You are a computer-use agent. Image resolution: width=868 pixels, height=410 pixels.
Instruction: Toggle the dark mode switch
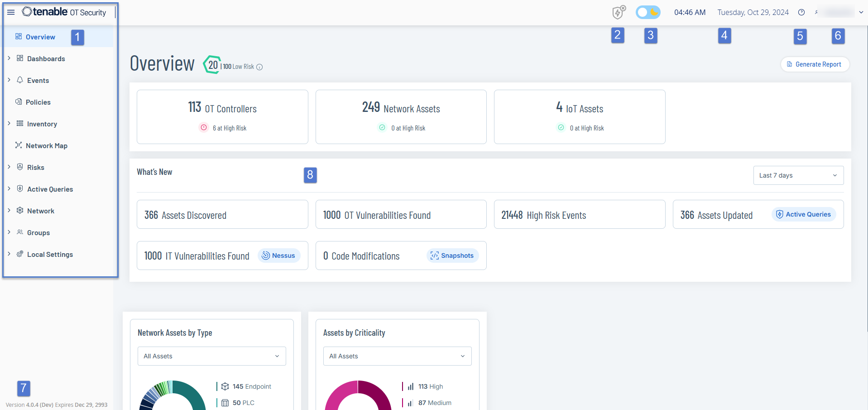coord(648,12)
